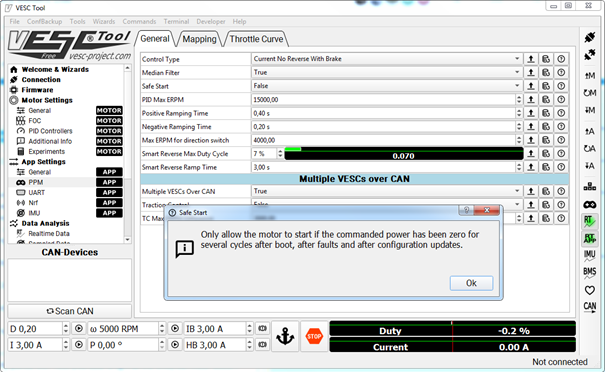605x372 pixels.
Task: Open the ConfBackup menu
Action: [x=44, y=22]
